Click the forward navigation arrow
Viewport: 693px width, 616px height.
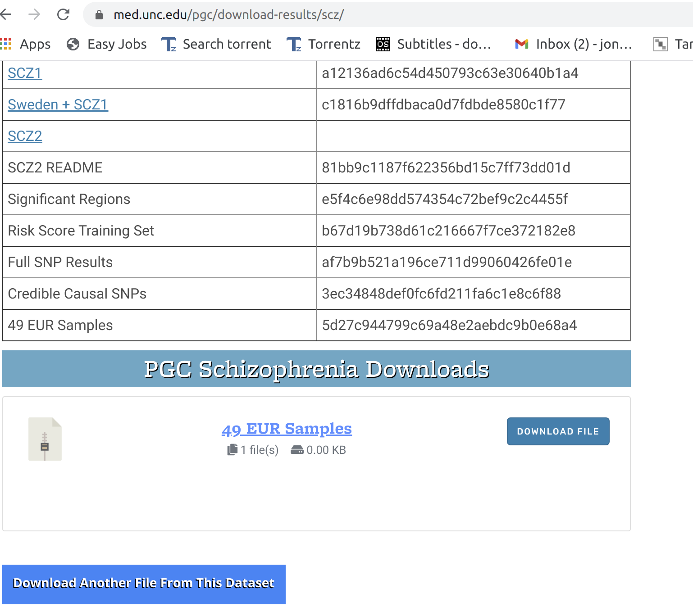click(35, 14)
